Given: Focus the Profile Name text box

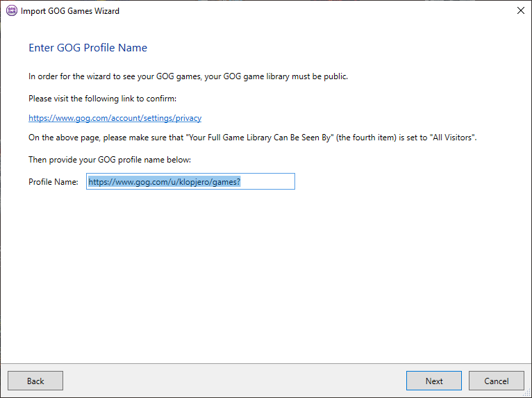Looking at the screenshot, I should [190, 181].
